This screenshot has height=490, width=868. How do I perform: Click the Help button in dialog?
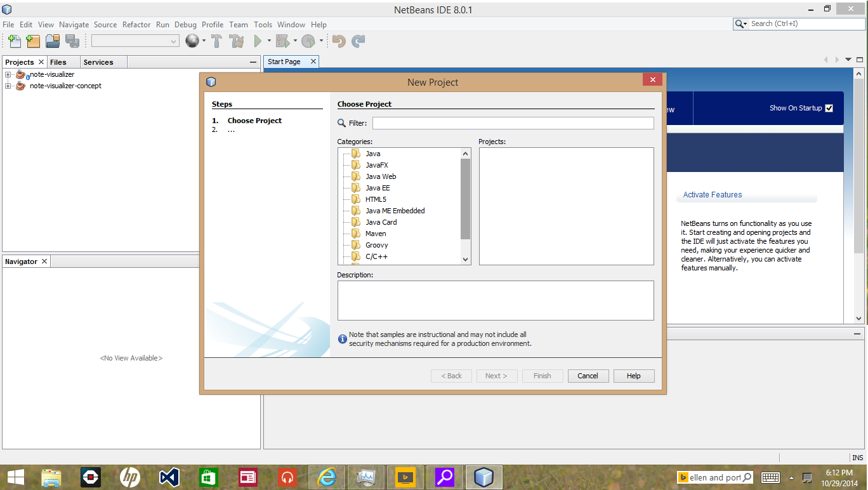click(x=634, y=376)
